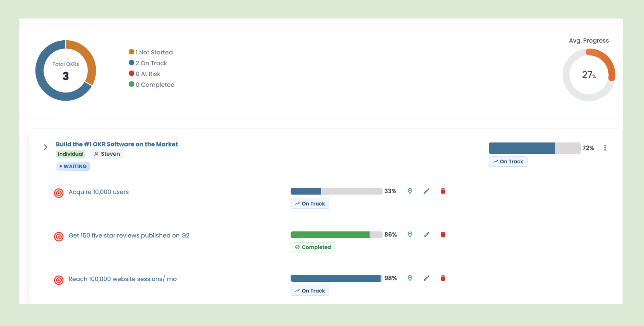Screen dimensions: 644x326
Task: Click the 72% percentage value
Action: pos(588,148)
